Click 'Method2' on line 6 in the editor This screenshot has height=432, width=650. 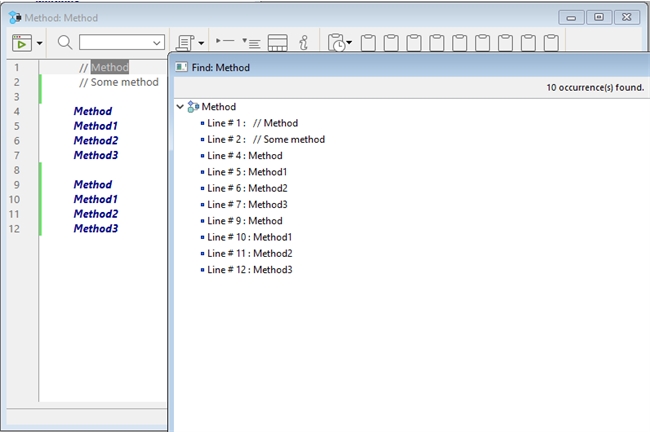(x=96, y=141)
